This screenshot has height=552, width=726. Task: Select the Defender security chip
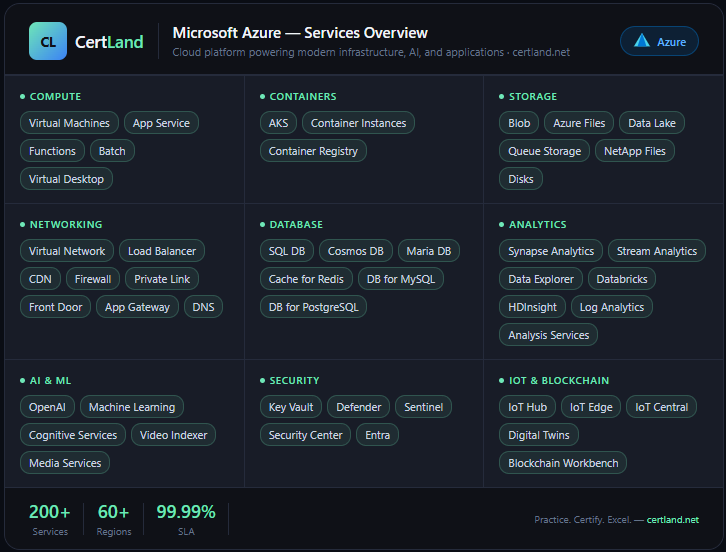tap(358, 407)
